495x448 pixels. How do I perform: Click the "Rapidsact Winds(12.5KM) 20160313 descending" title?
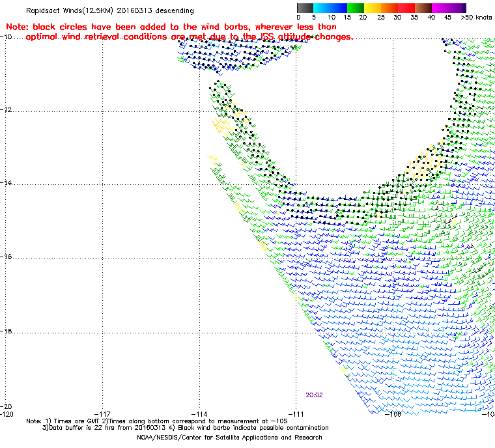(110, 10)
